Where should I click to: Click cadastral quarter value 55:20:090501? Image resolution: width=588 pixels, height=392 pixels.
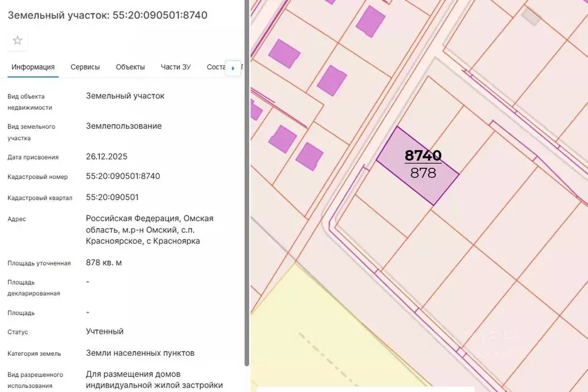pos(112,197)
